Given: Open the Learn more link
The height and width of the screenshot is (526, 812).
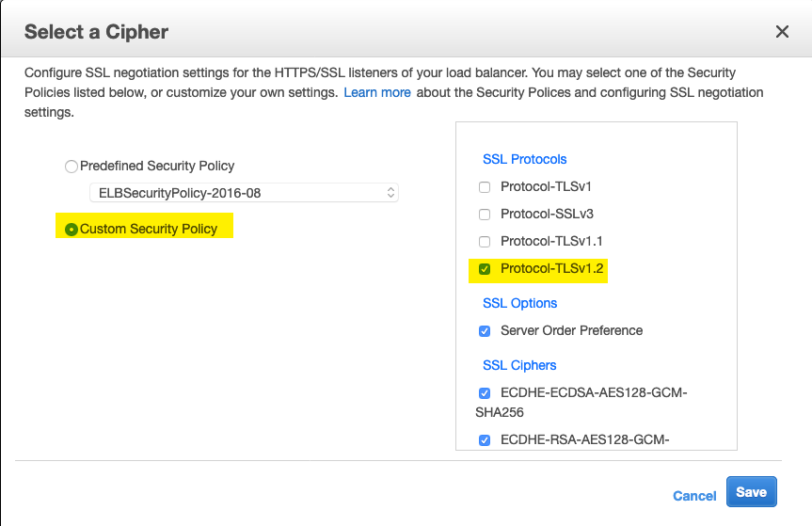Looking at the screenshot, I should (377, 92).
